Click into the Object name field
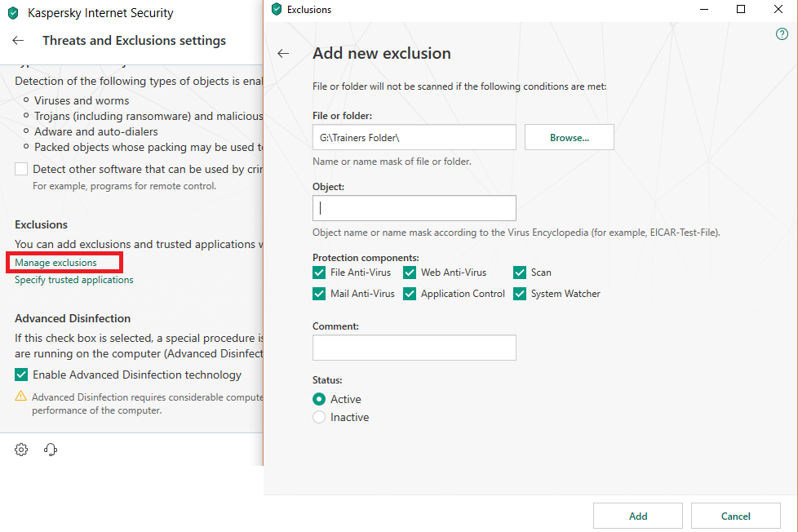This screenshot has height=532, width=798. [415, 208]
